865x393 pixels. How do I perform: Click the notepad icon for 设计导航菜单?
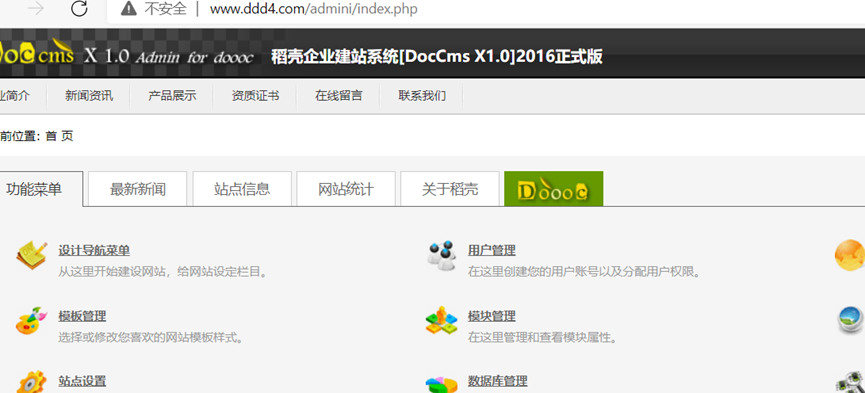31,255
